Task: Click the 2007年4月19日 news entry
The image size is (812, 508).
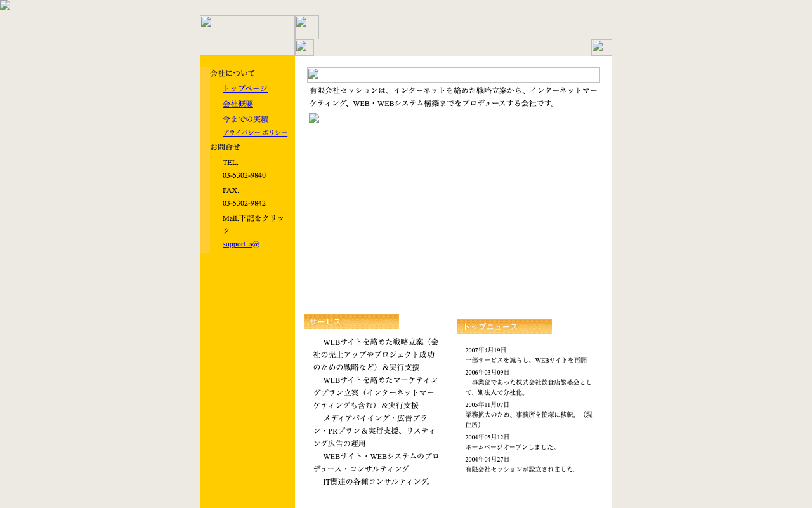Action: (x=486, y=350)
